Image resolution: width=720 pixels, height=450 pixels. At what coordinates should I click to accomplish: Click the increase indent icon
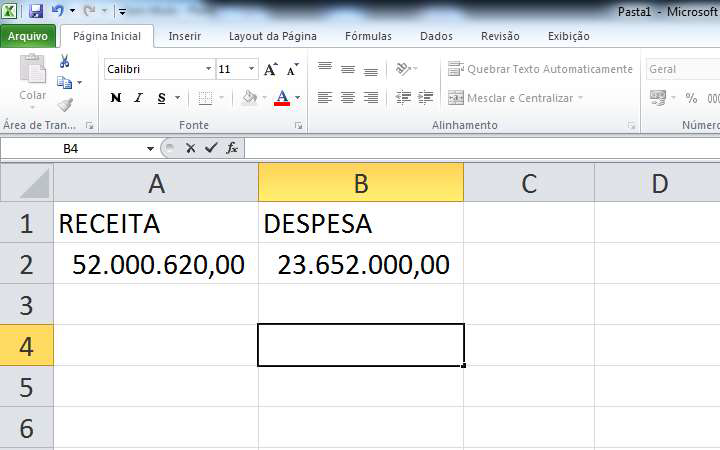426,97
